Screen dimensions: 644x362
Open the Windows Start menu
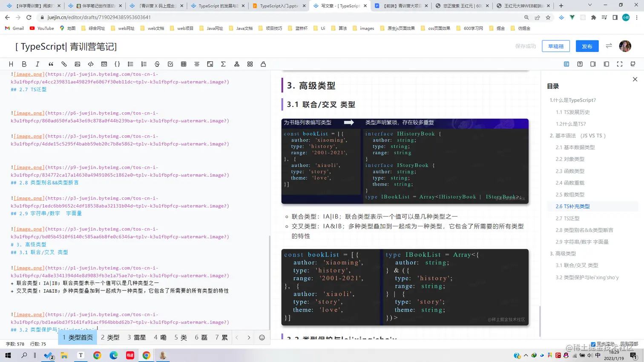[8, 355]
